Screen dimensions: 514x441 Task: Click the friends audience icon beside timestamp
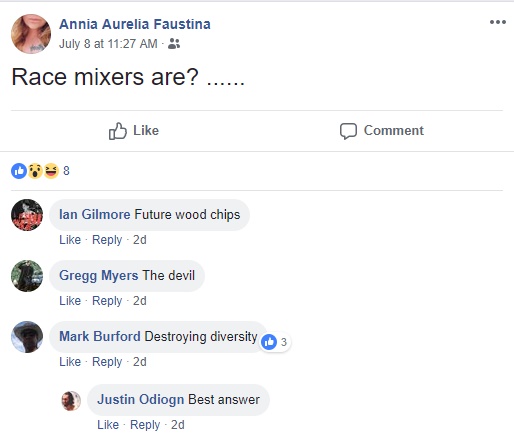174,44
